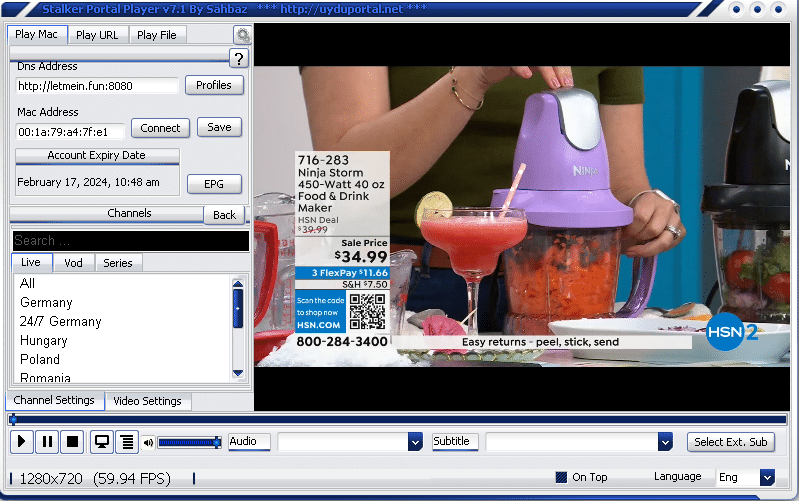799x501 pixels.
Task: Switch to the Play File tab
Action: [x=157, y=35]
